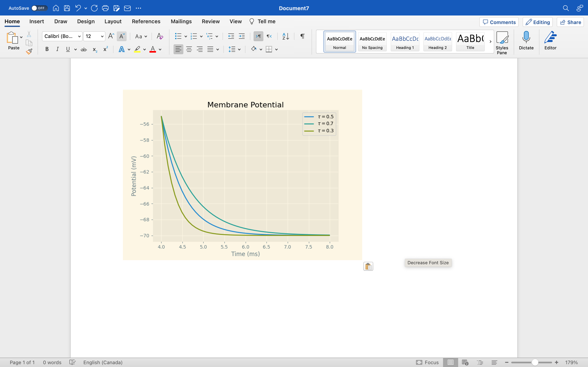
Task: Click the Paste Options icon below chart
Action: pyautogui.click(x=368, y=266)
